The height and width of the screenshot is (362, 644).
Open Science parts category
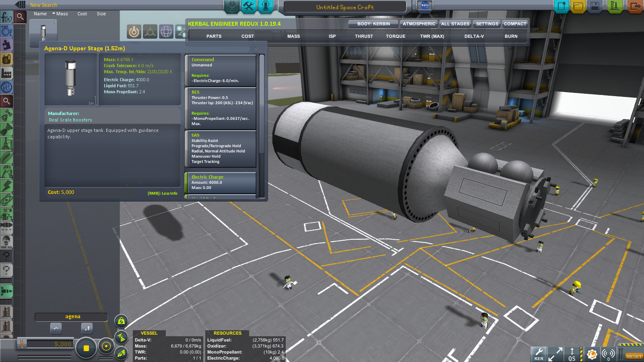point(6,200)
